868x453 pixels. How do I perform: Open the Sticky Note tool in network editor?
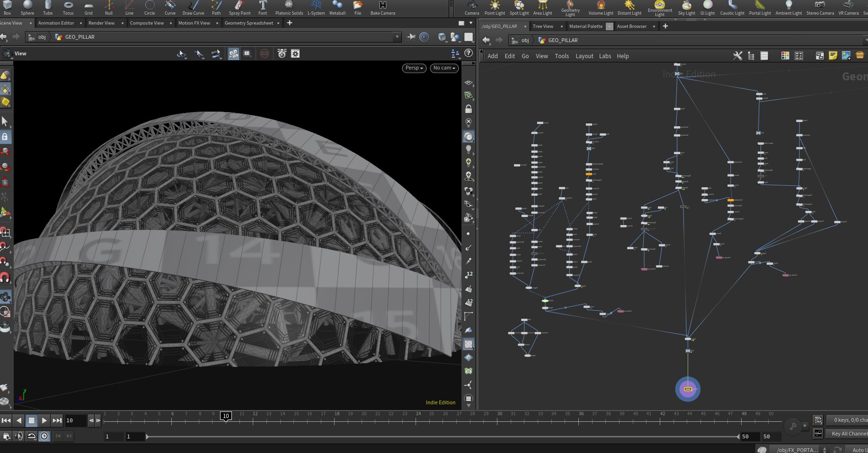click(x=833, y=56)
